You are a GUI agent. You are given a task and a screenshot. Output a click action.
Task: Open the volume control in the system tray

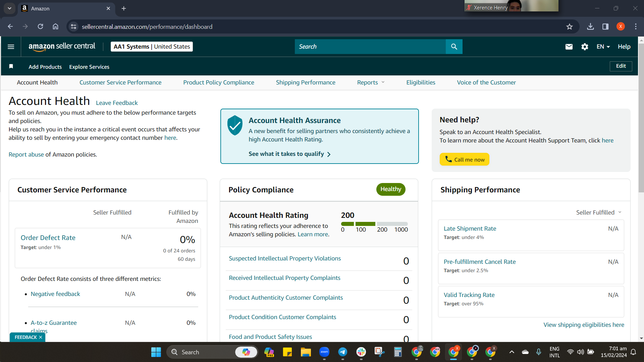pos(580,352)
